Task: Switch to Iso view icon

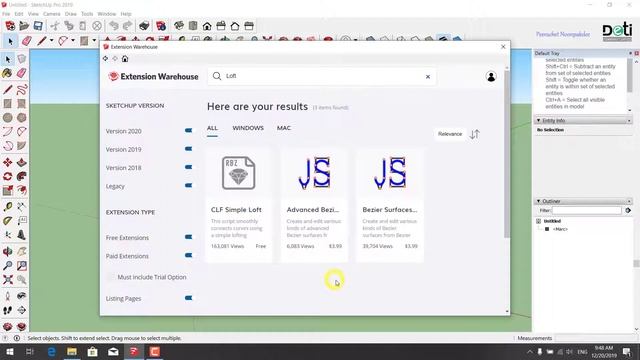Action: pos(179,26)
